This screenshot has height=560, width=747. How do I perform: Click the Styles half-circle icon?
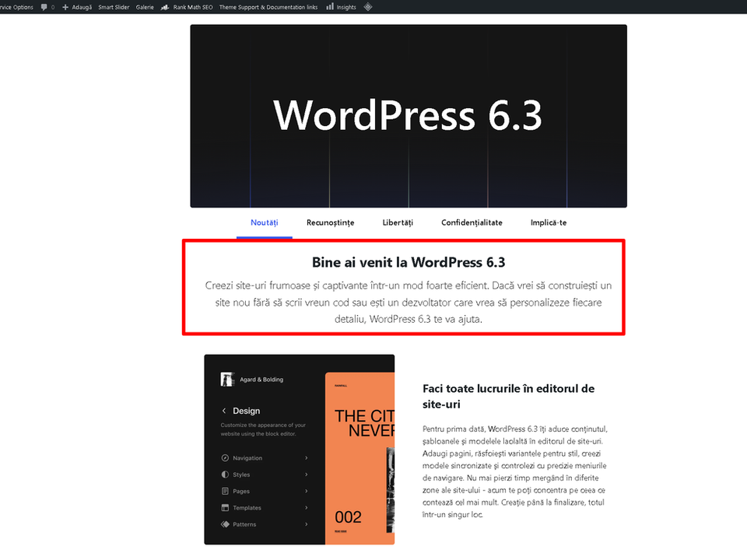pos(225,474)
